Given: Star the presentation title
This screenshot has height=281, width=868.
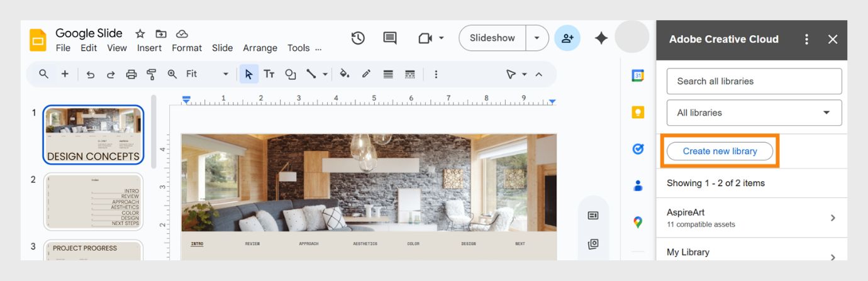Looking at the screenshot, I should (140, 34).
